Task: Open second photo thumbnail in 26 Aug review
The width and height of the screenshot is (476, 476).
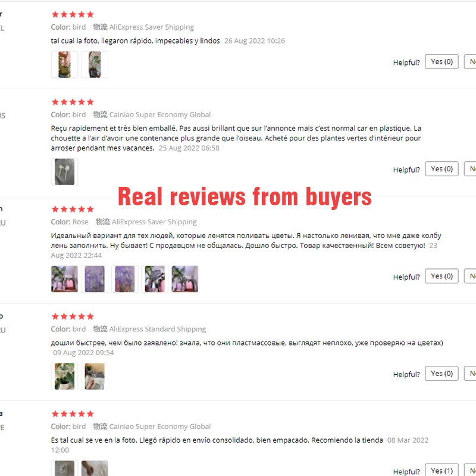Action: 95,64
